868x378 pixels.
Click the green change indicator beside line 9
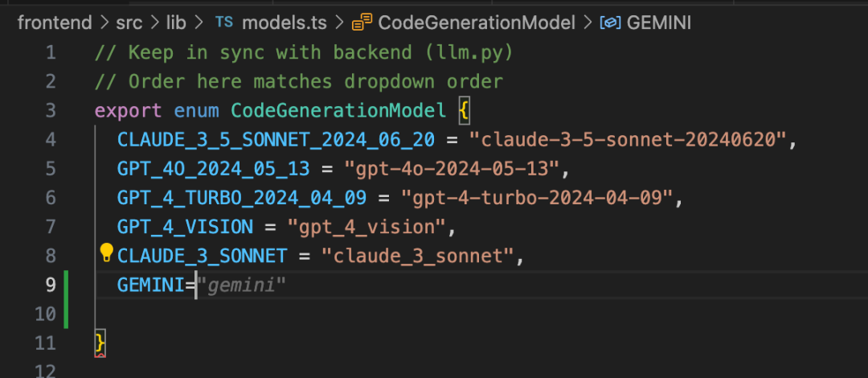[66, 299]
